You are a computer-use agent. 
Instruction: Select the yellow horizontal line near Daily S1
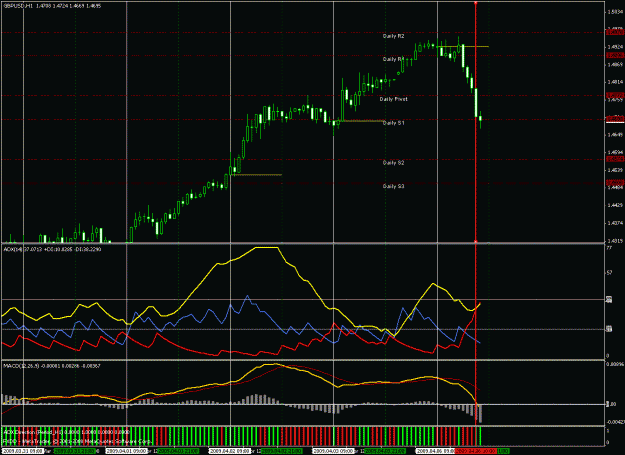tap(363, 121)
